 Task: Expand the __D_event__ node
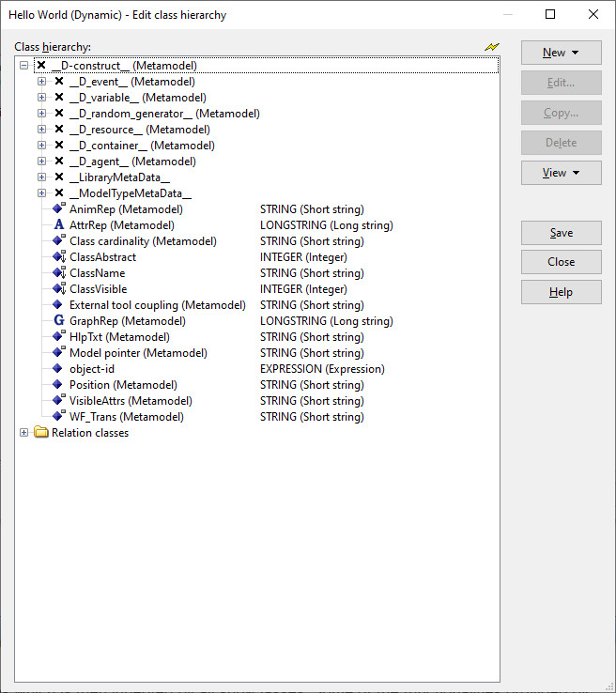[x=41, y=82]
